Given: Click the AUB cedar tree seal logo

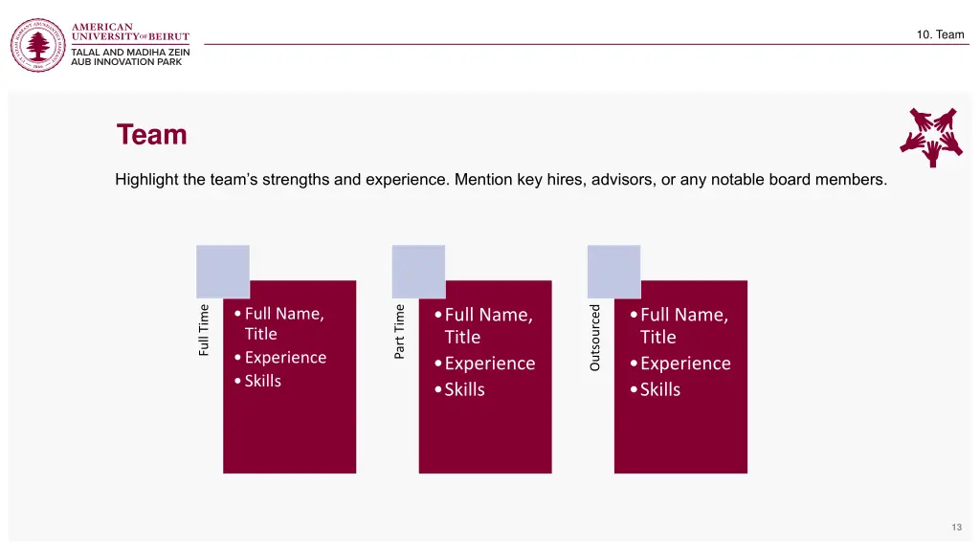Looking at the screenshot, I should 38,45.
